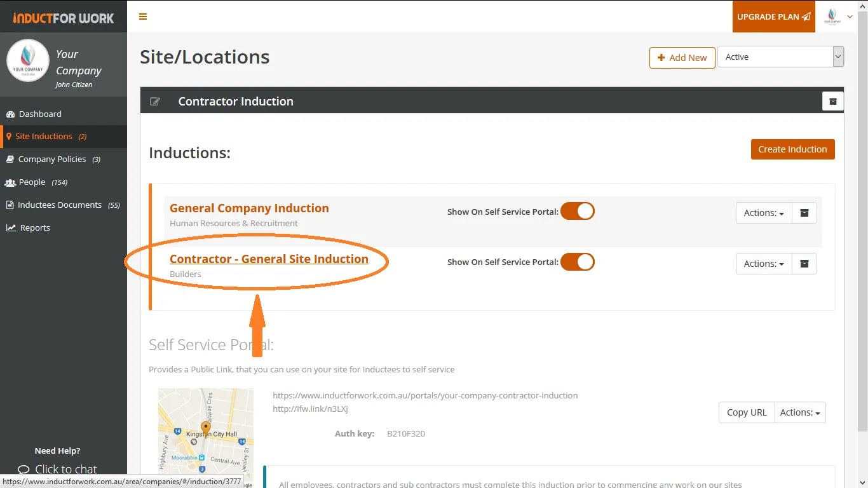Click the archive icon in Contractor Induction header
This screenshot has height=488, width=868.
click(x=833, y=101)
